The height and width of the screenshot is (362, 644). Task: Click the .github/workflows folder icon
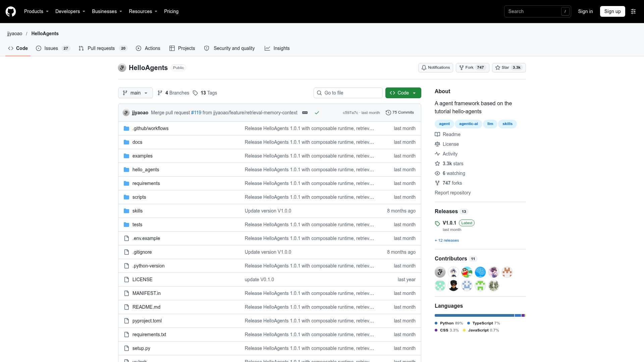click(x=126, y=128)
